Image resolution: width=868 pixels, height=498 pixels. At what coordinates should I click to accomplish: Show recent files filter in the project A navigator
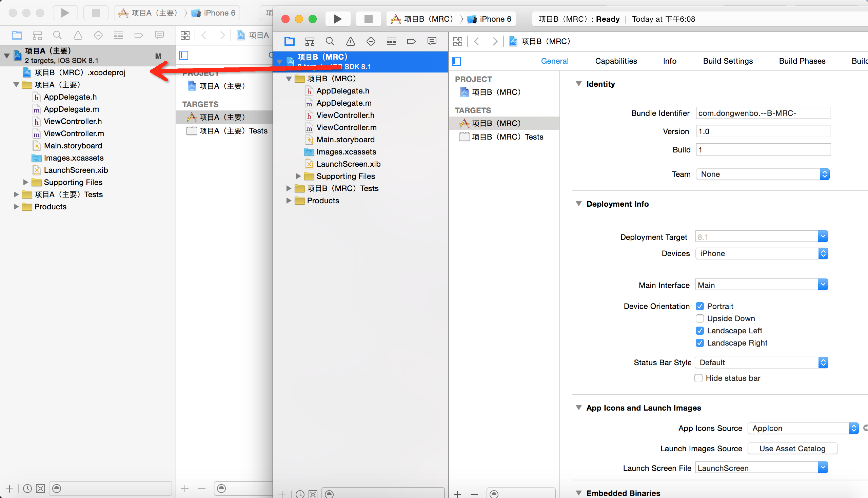[27, 489]
